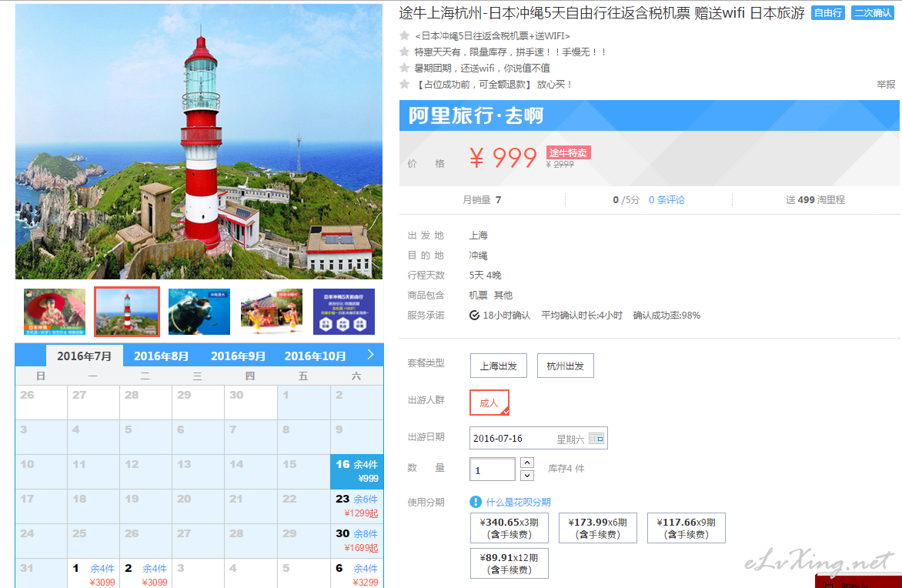Select the woman with red umbrella thumbnail
Viewport: 902px width, 588px height.
click(55, 311)
